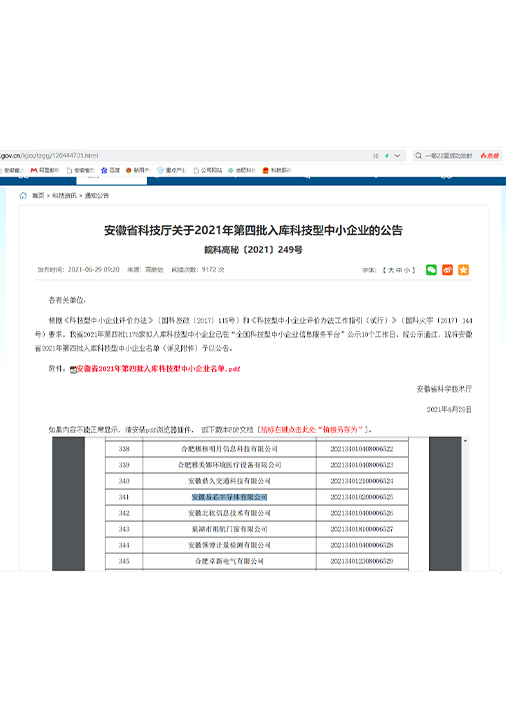Image resolution: width=506 pixels, height=720 pixels.
Task: Click the read count 9172 次
Action: [x=213, y=270]
